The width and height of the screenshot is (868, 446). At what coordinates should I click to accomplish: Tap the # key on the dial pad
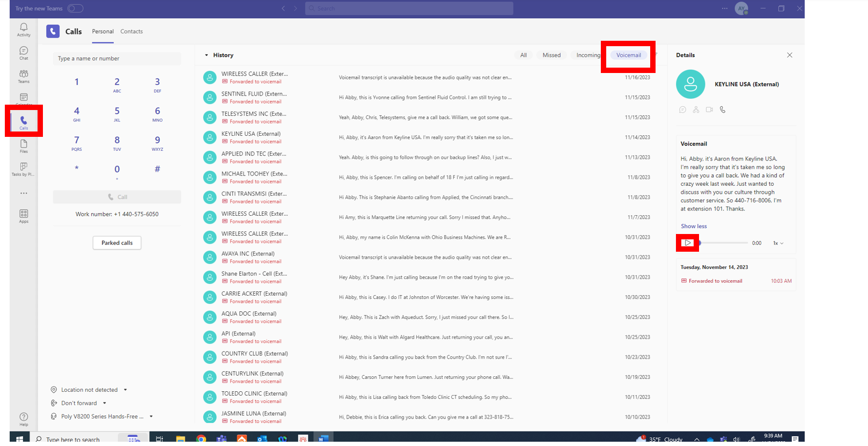157,169
